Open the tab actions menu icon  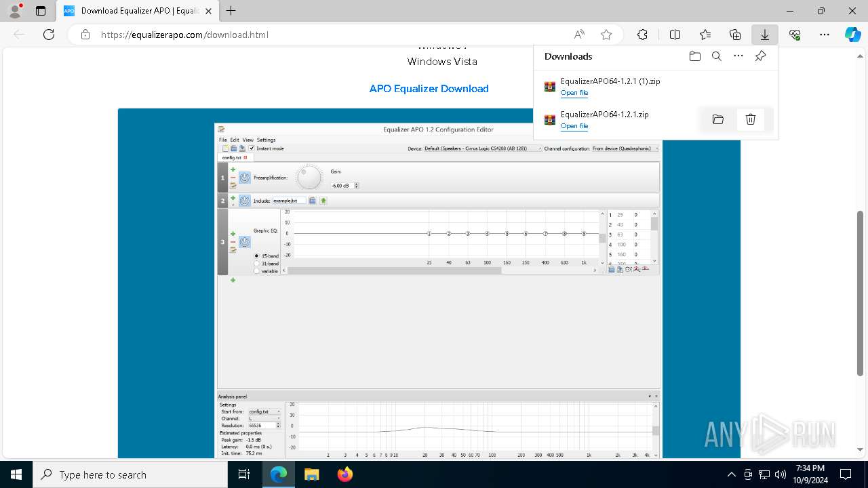pos(41,11)
